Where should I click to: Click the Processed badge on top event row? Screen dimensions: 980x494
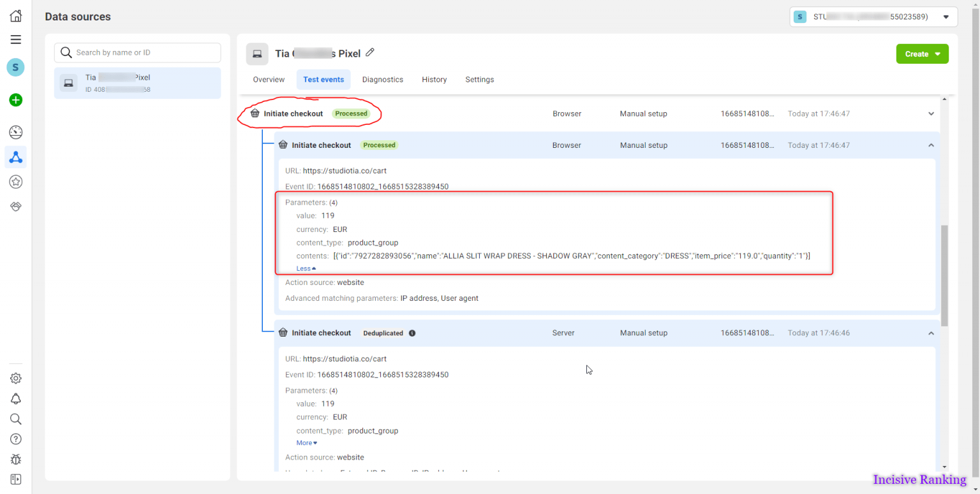352,113
